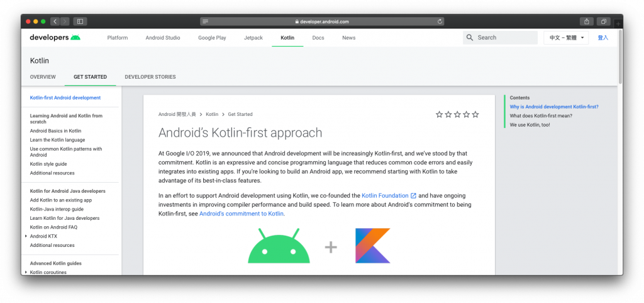Open the Jetpack nav tab
Viewport: 644px width, 303px height.
(x=253, y=37)
